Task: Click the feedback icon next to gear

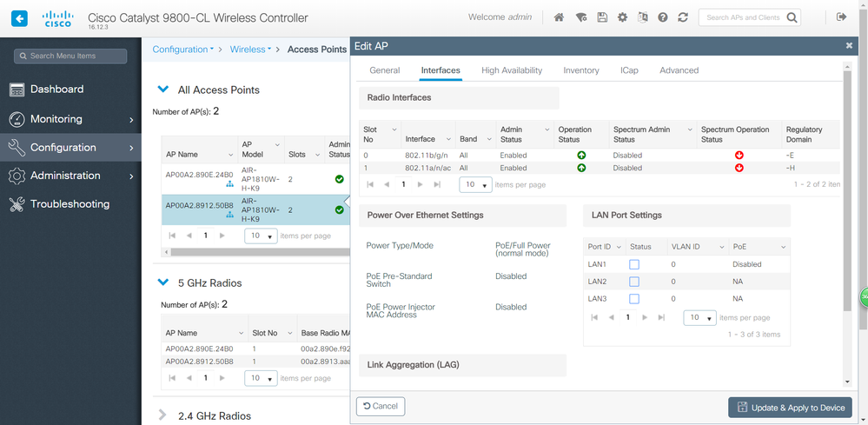Action: (642, 17)
